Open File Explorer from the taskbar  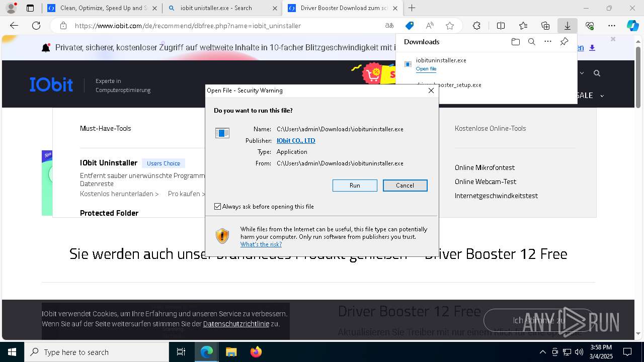[x=231, y=352]
